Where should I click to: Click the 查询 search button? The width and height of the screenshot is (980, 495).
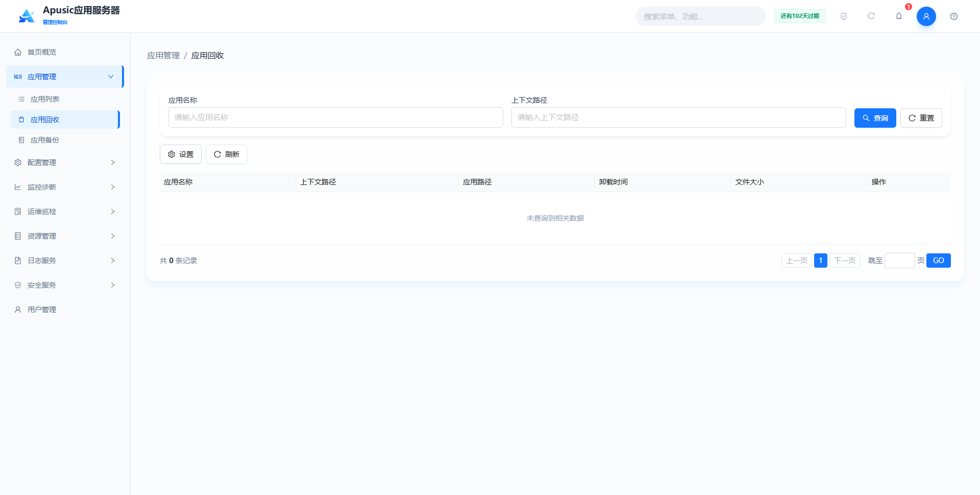875,118
